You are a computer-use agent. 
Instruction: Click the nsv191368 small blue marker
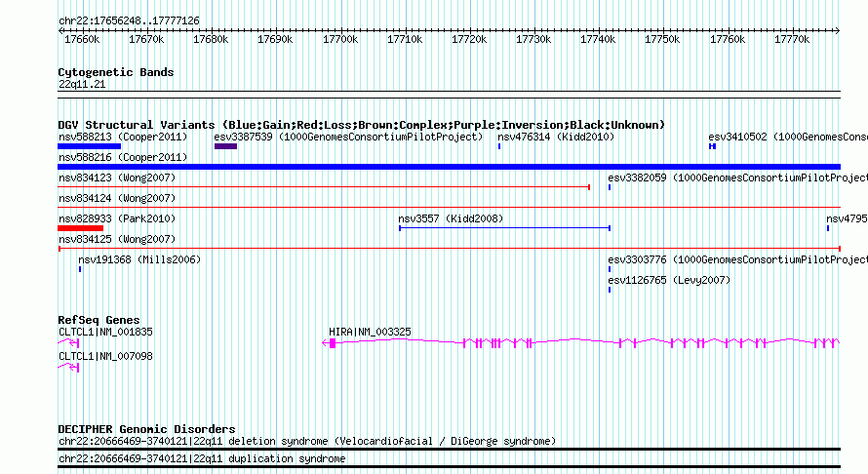80,269
